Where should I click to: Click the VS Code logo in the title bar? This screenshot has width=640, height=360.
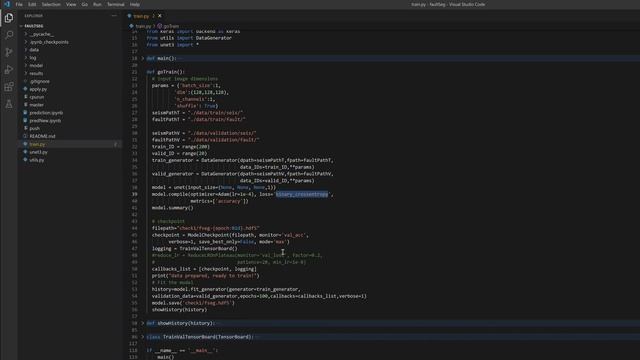(x=7, y=4)
